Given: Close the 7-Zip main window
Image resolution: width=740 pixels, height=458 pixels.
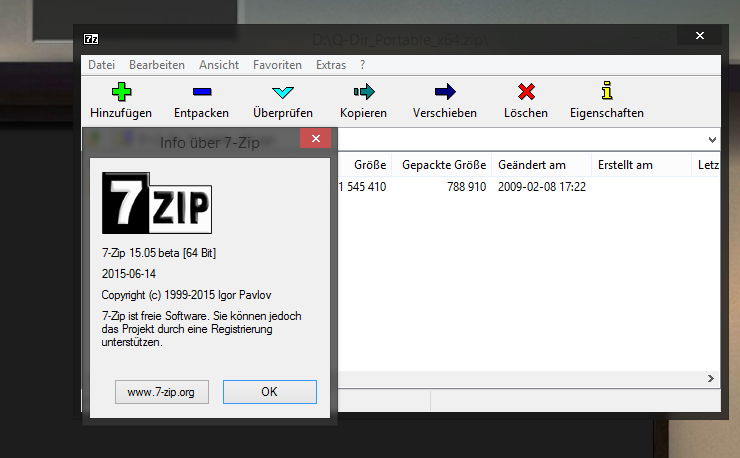Looking at the screenshot, I should pyautogui.click(x=700, y=35).
